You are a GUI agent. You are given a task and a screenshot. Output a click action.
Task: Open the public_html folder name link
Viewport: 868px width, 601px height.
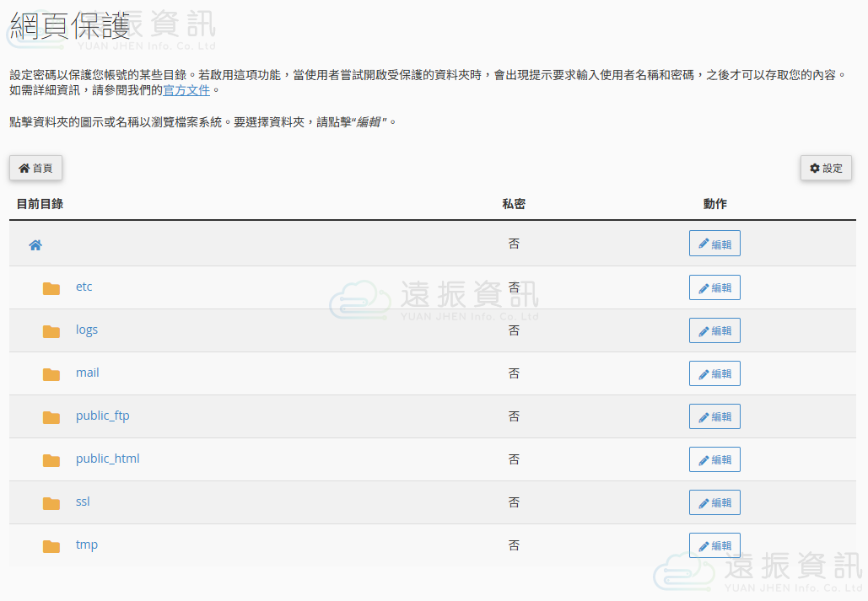[x=108, y=459]
